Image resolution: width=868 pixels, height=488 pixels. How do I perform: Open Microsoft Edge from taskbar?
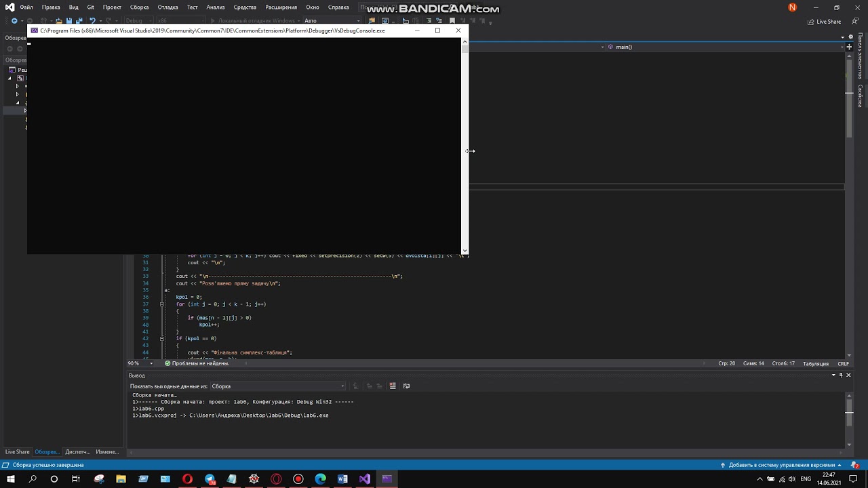click(321, 479)
